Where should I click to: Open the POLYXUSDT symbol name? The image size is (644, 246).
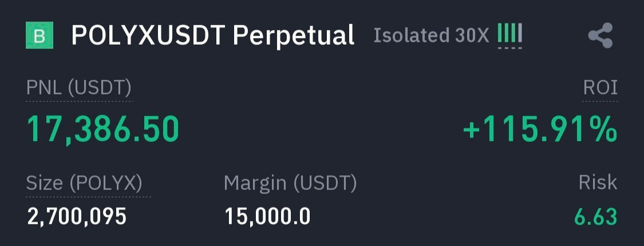click(148, 35)
